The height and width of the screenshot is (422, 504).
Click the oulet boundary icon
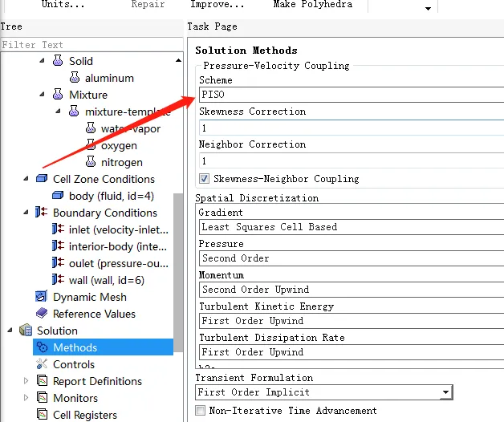click(x=58, y=262)
